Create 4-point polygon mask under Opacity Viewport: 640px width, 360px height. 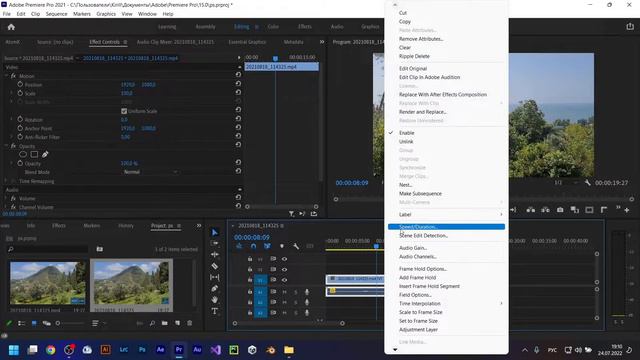[34, 154]
